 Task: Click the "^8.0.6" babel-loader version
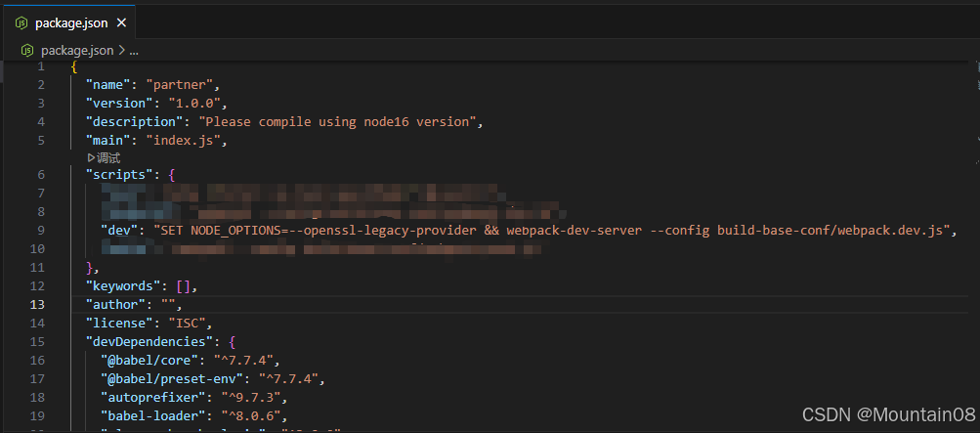point(251,416)
